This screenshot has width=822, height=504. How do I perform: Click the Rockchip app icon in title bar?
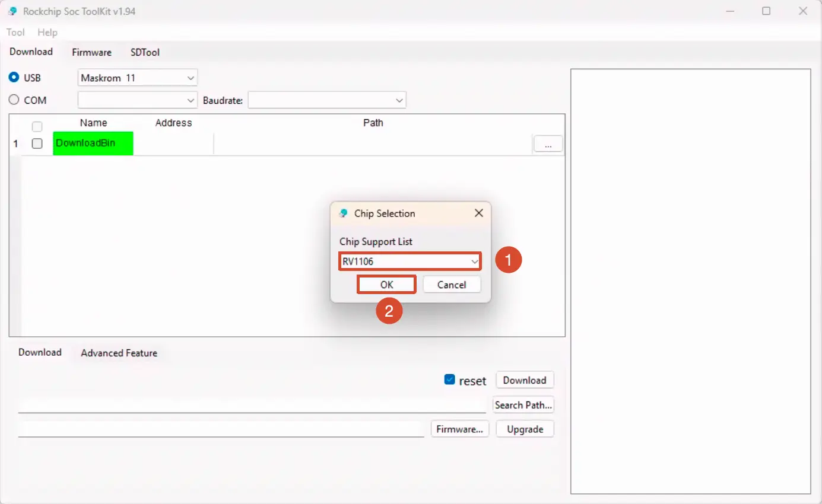[x=12, y=11]
